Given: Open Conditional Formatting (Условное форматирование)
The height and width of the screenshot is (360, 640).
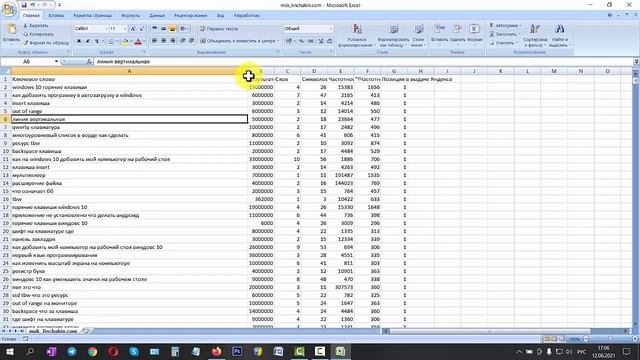Looking at the screenshot, I should pyautogui.click(x=357, y=35).
